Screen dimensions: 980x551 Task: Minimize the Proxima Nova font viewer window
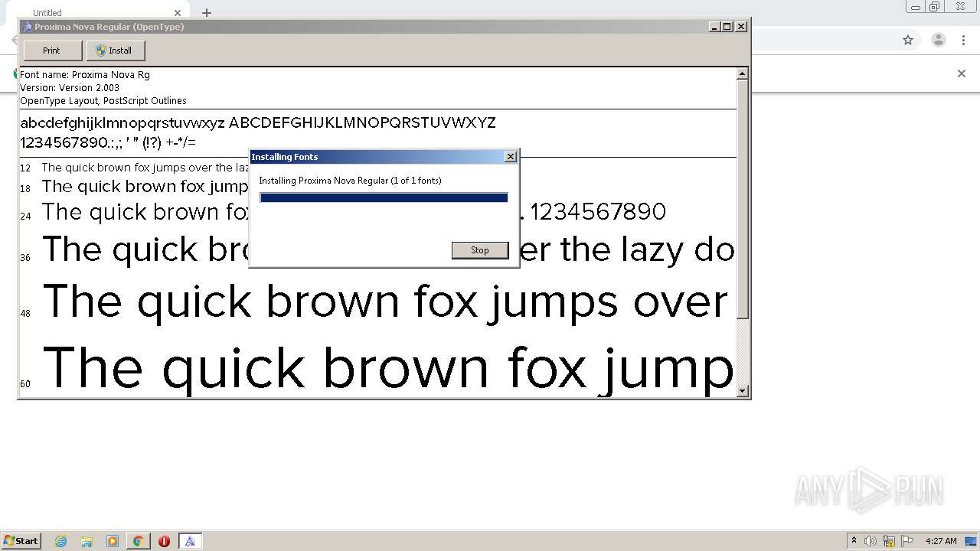pyautogui.click(x=714, y=27)
